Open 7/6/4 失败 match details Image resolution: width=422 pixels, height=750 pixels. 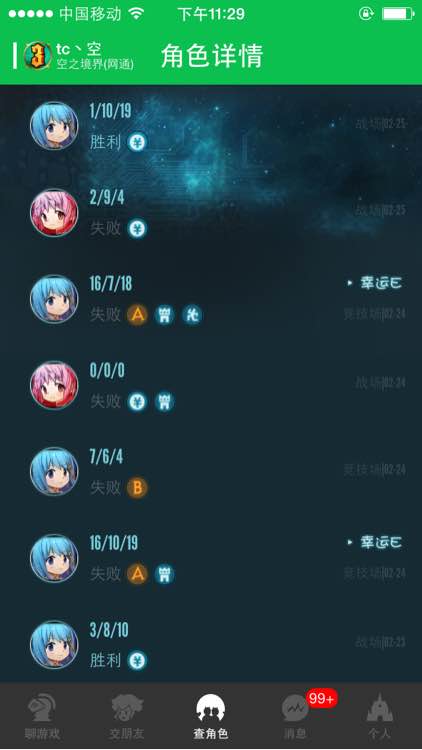point(211,471)
